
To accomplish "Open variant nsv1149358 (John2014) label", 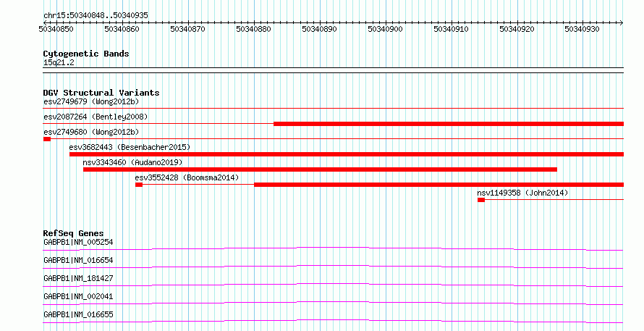I will [522, 193].
